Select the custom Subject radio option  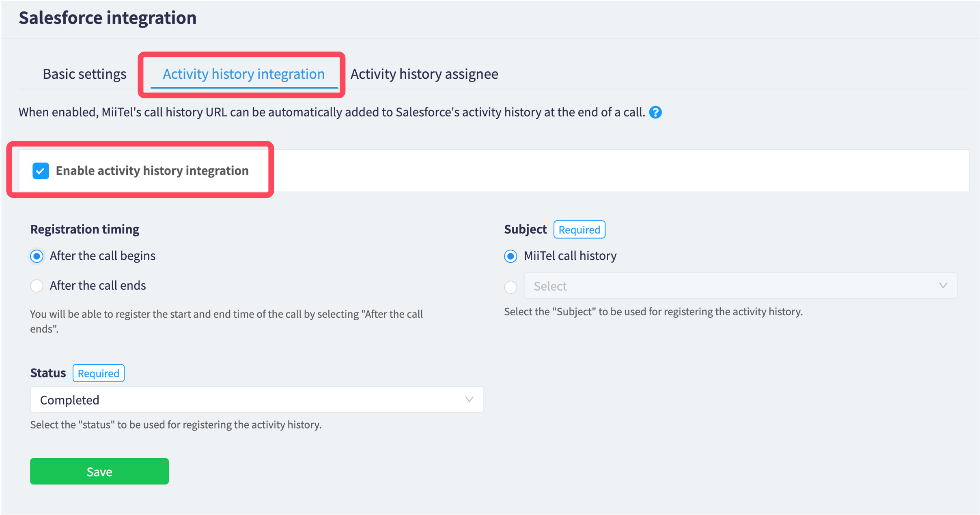[510, 287]
